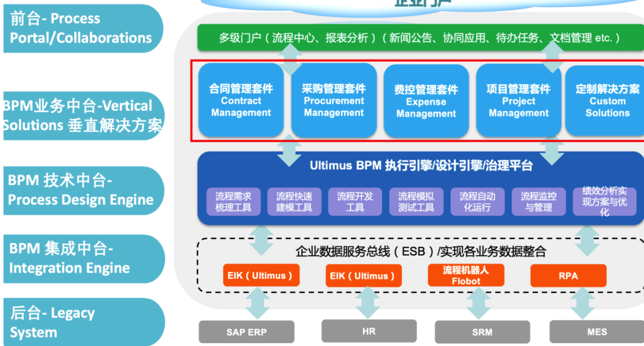Select the 项目管理套件 Project Management box
The image size is (644, 346).
(519, 101)
